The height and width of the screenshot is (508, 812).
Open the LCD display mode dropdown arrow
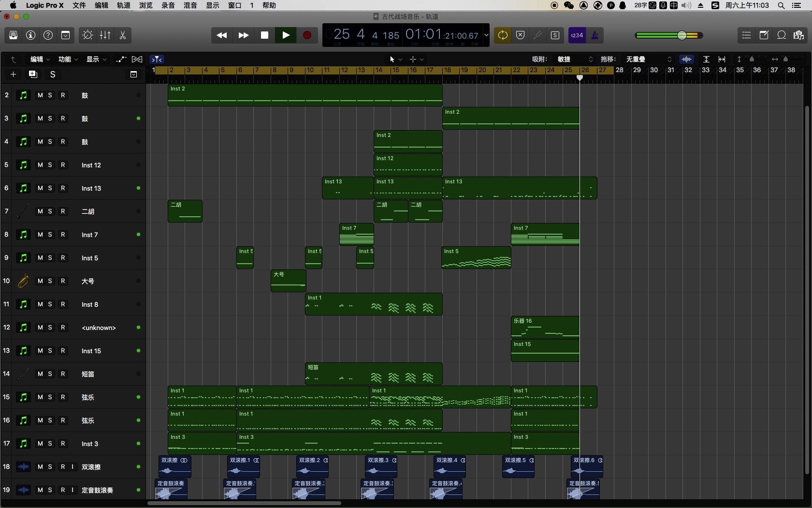tap(486, 35)
